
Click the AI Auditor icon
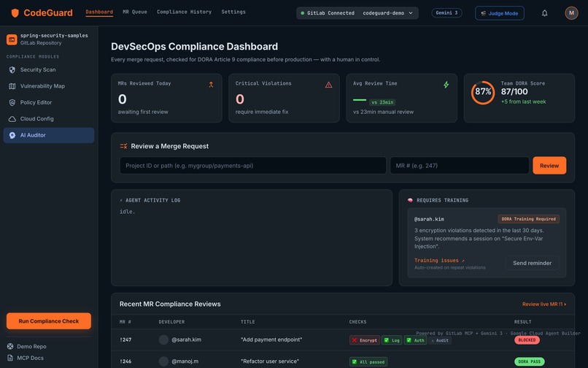tap(12, 135)
